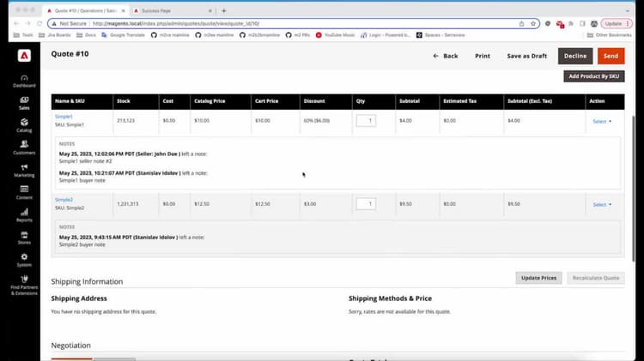644x361 pixels.
Task: Save the quote as draft
Action: coord(527,56)
